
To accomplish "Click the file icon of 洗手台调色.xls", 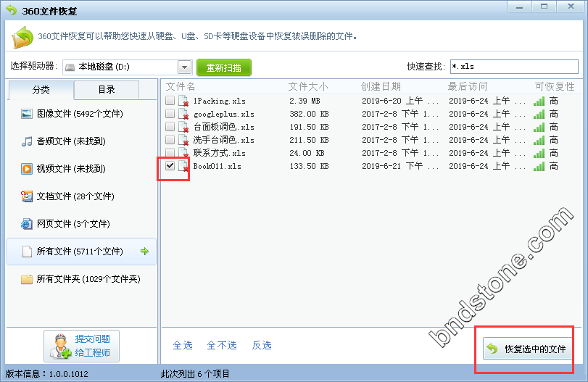I will (x=183, y=140).
